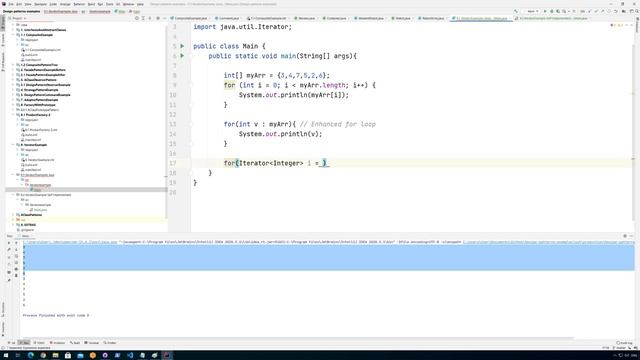
Task: Switch to the CompositeExample.java editor tab
Action: click(x=189, y=18)
